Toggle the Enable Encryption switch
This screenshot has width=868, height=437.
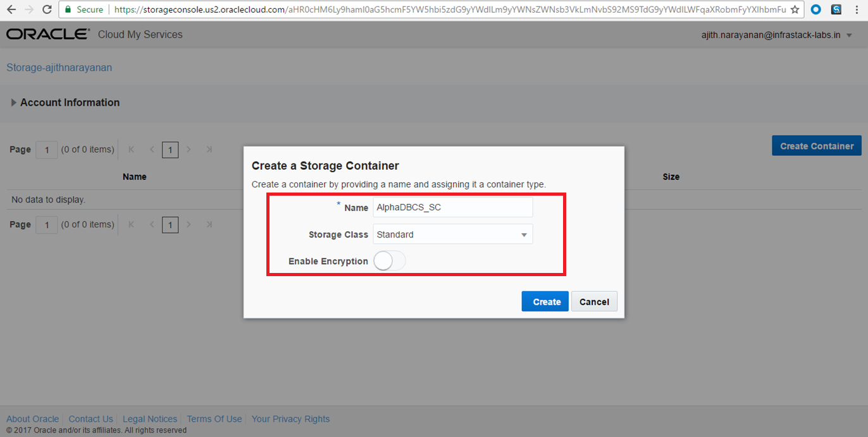389,261
